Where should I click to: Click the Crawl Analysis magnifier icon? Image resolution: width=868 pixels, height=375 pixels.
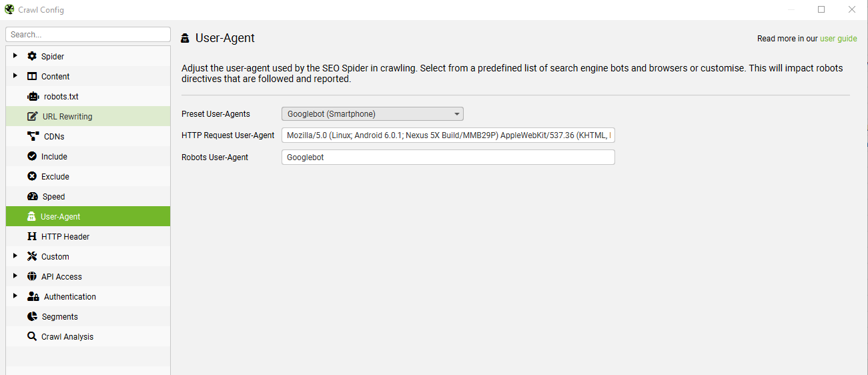tap(32, 337)
